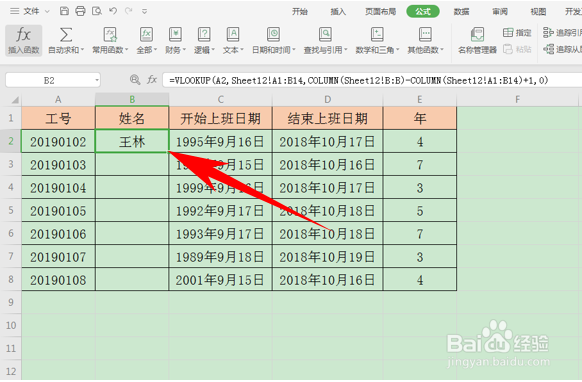Open the 文件 file menu
Viewport: 582px width, 382px height.
(31, 12)
